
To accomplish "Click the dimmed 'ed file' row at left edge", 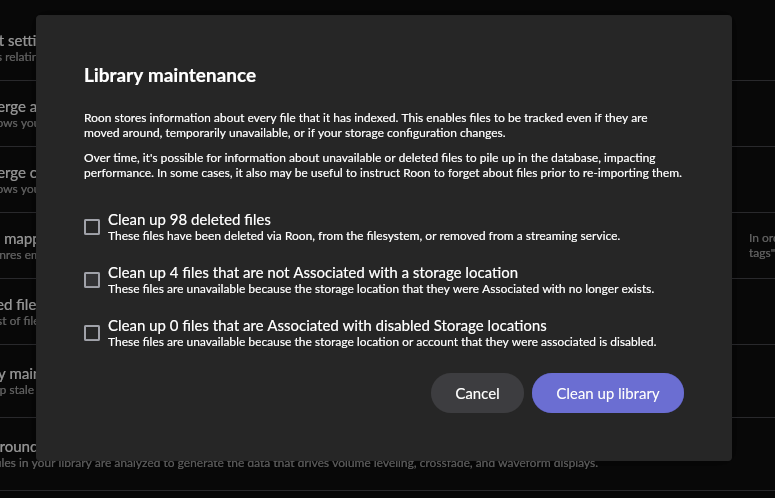I will (18, 312).
